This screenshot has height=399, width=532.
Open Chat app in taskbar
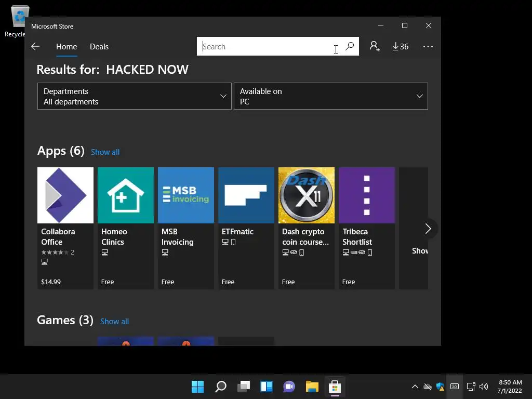(289, 387)
